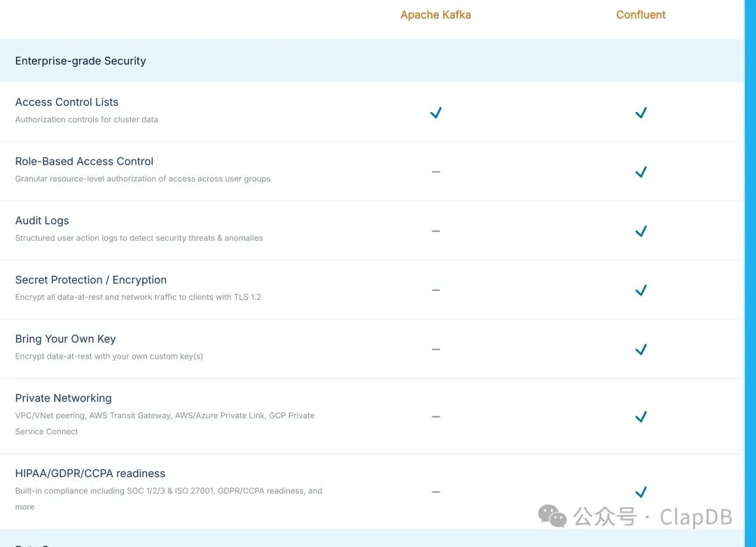Click the HIPAA/GDPR/CCPA readiness heading

point(90,473)
